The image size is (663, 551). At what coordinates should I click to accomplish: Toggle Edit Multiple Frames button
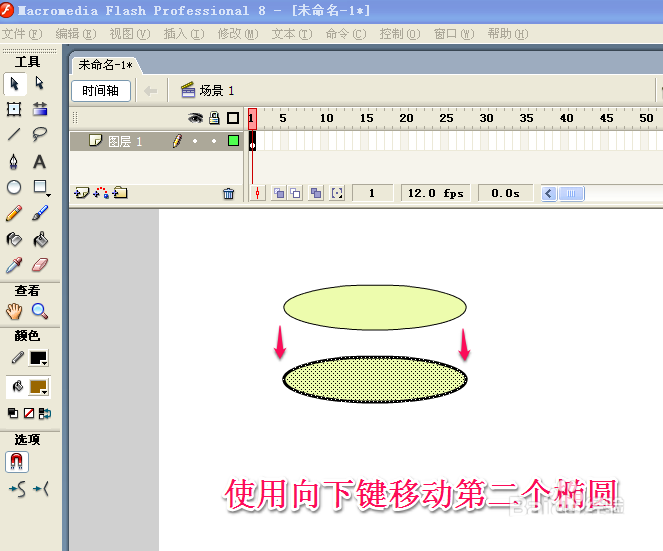(x=316, y=193)
